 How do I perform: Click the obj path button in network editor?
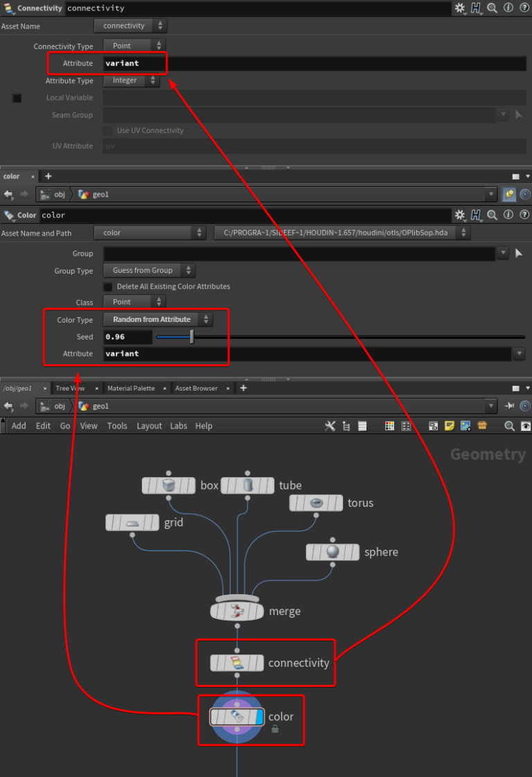[53, 407]
